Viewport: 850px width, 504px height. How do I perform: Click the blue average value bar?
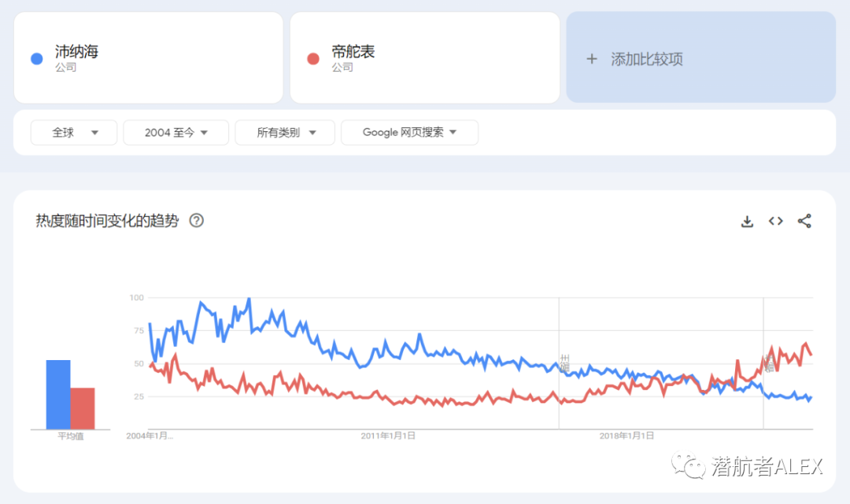coord(58,394)
